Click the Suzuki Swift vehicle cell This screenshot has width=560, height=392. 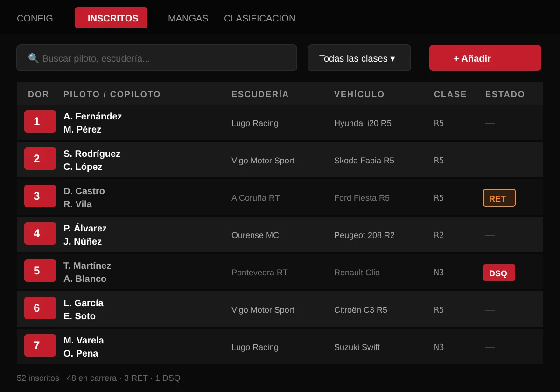(357, 347)
